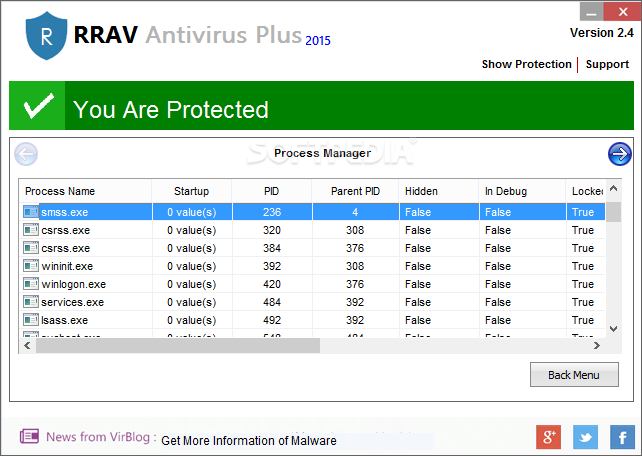Select the winlogon.exe process row

coord(314,284)
